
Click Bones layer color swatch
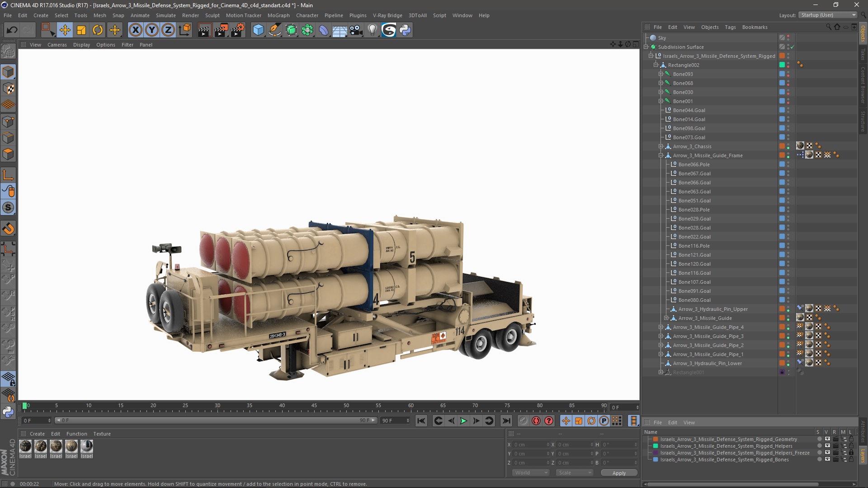655,460
